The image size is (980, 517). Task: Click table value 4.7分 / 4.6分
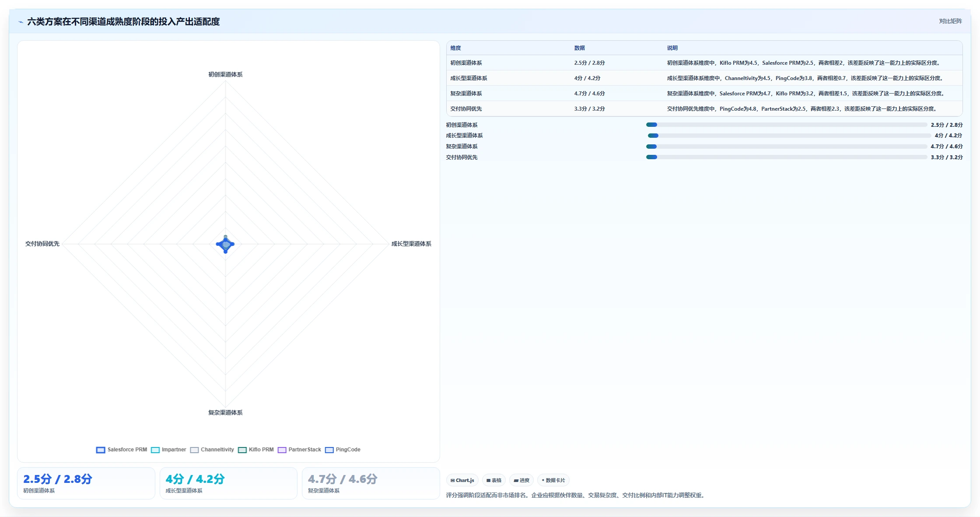(589, 94)
